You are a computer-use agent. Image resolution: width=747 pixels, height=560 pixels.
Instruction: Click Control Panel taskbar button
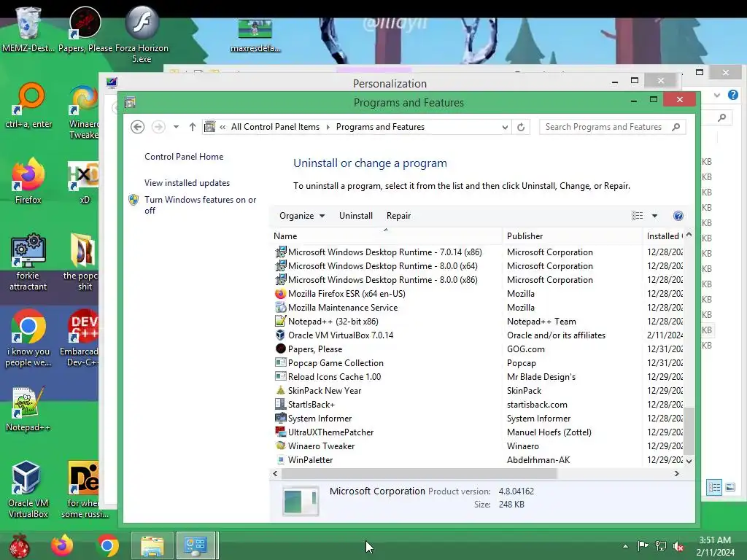196,545
